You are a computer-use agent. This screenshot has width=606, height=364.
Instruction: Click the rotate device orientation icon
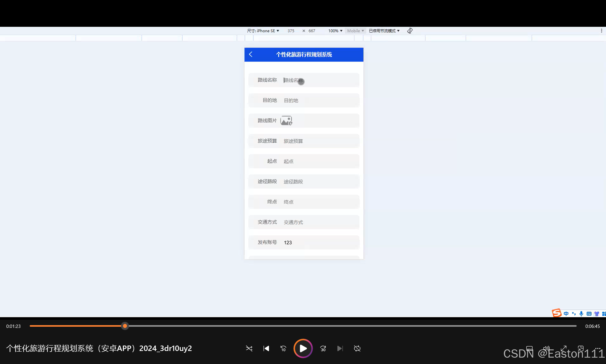(x=410, y=31)
